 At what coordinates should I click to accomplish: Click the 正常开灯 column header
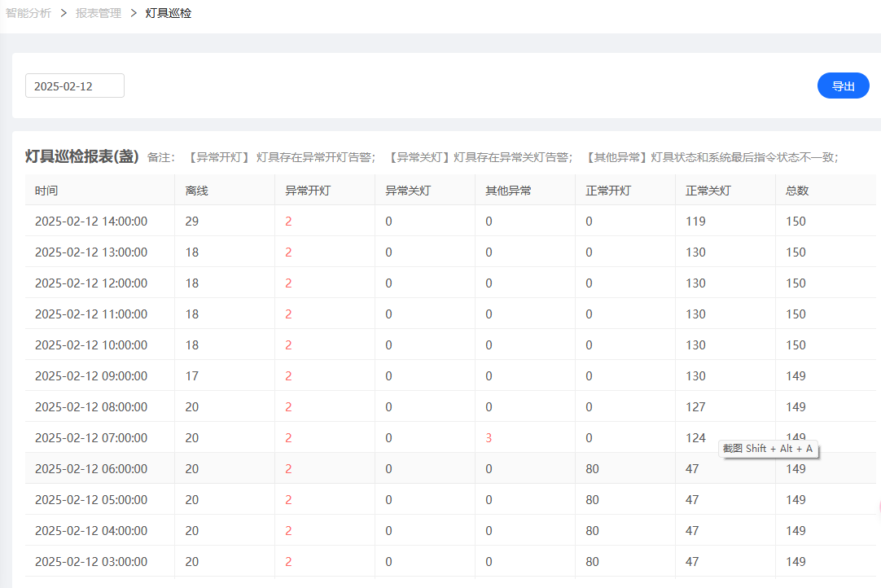pos(608,191)
